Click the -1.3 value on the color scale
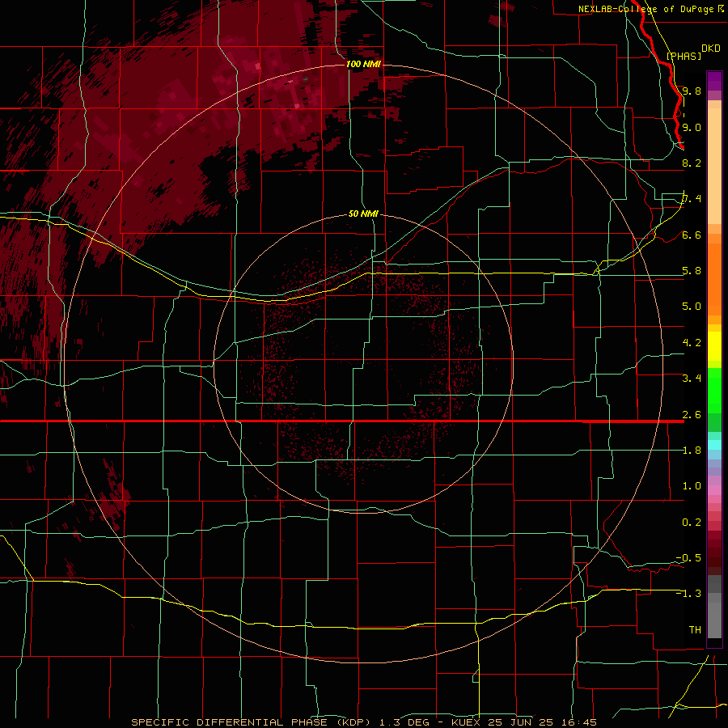This screenshot has width=728, height=728. tap(688, 594)
